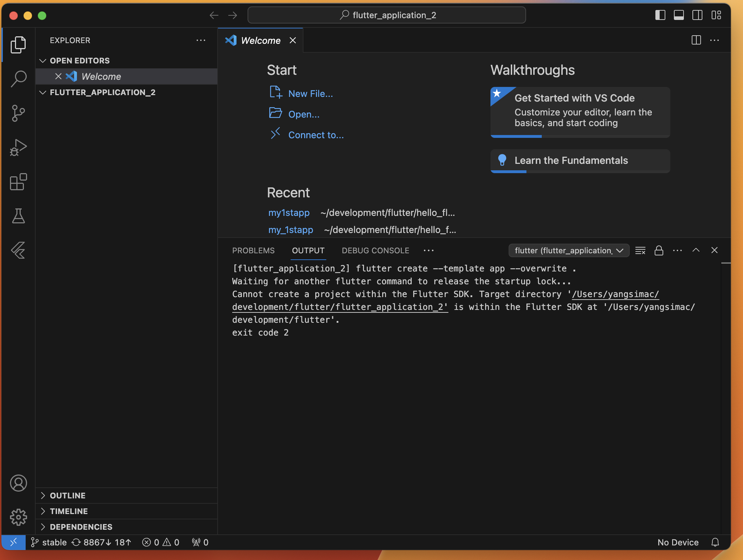Open recent project my1stapp
The height and width of the screenshot is (560, 743).
[x=289, y=213]
